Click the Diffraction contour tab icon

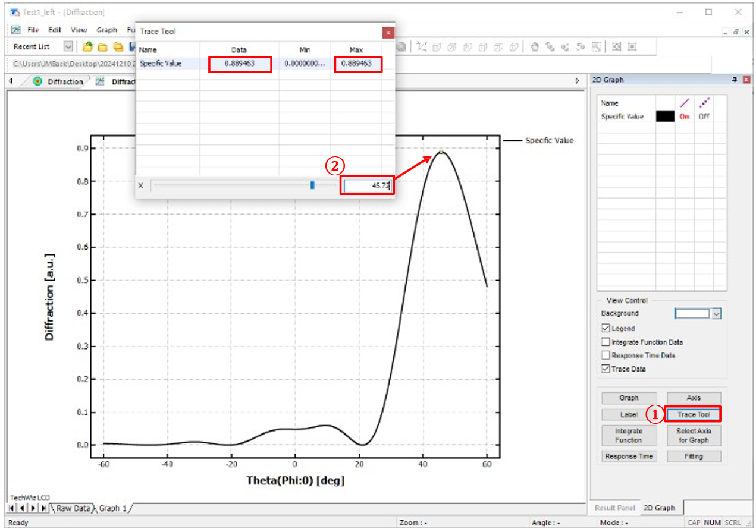(38, 81)
